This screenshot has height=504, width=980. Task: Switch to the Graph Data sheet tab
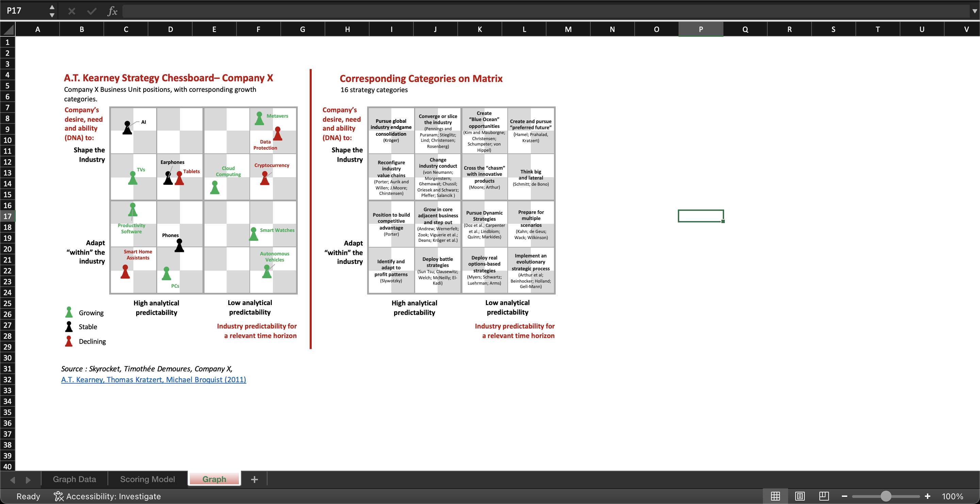click(x=75, y=479)
